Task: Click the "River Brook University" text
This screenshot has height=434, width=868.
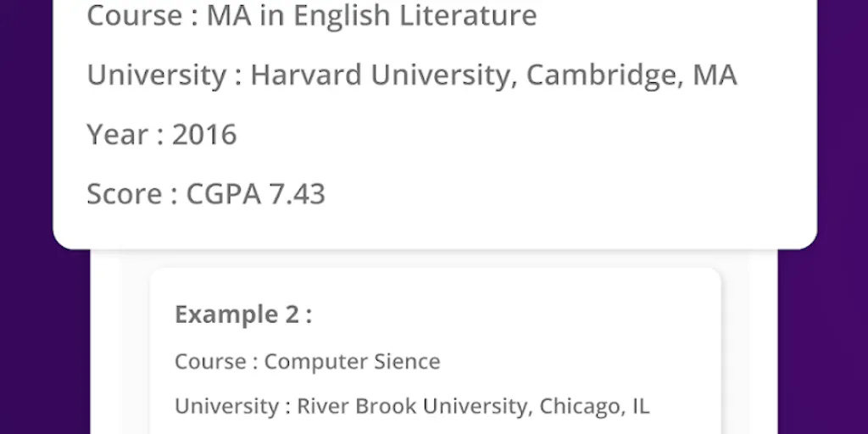Action: click(x=414, y=406)
